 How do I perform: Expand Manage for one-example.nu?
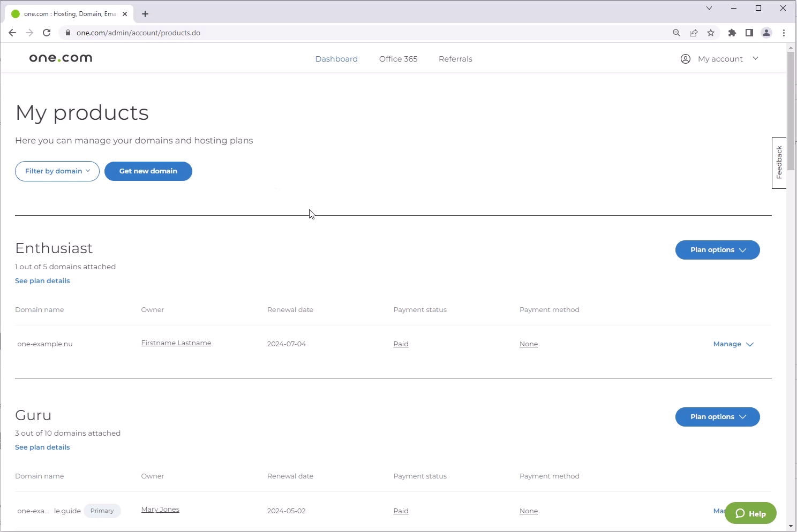pos(733,344)
